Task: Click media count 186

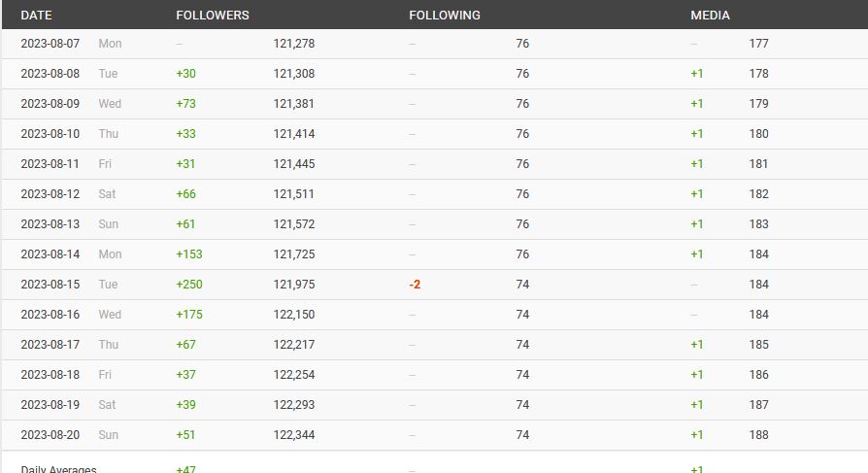Action: tap(758, 375)
